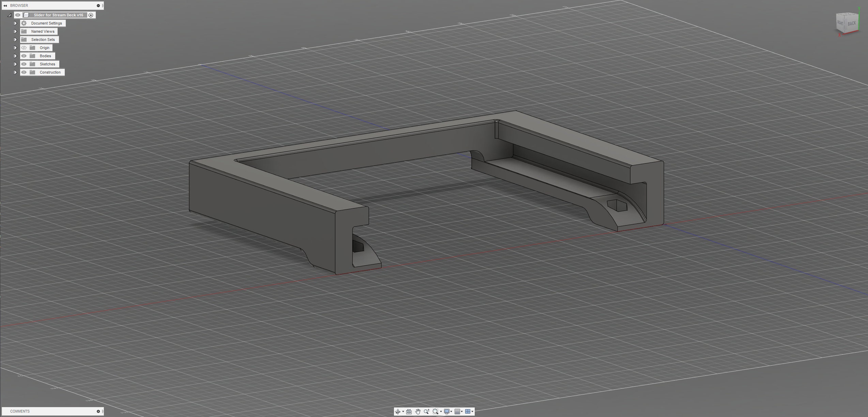Screen dimensions: 868x417
Task: Hide the Bodies folder
Action: click(24, 56)
